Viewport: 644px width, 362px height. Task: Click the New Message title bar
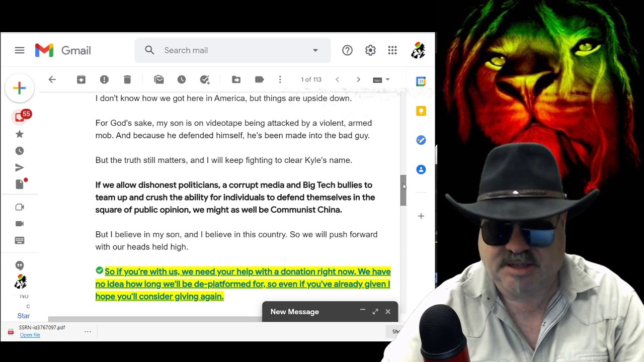coord(330,312)
